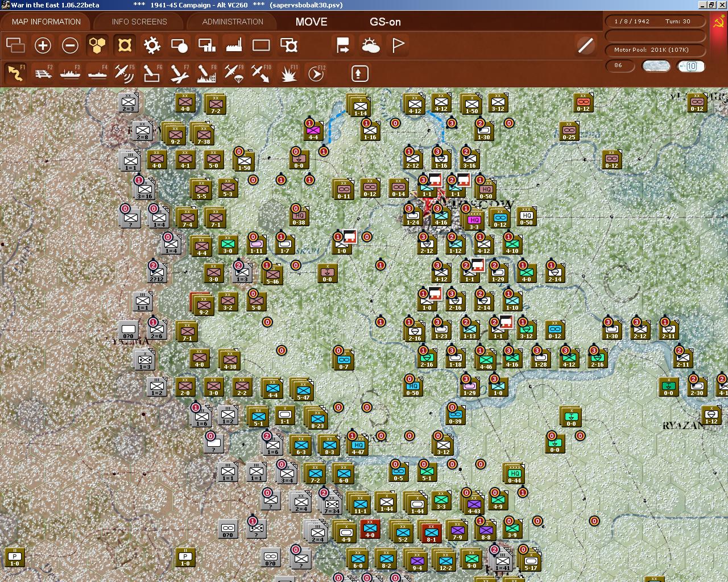Image resolution: width=728 pixels, height=582 pixels.
Task: Select F8 bomb city mode
Action: 206,73
